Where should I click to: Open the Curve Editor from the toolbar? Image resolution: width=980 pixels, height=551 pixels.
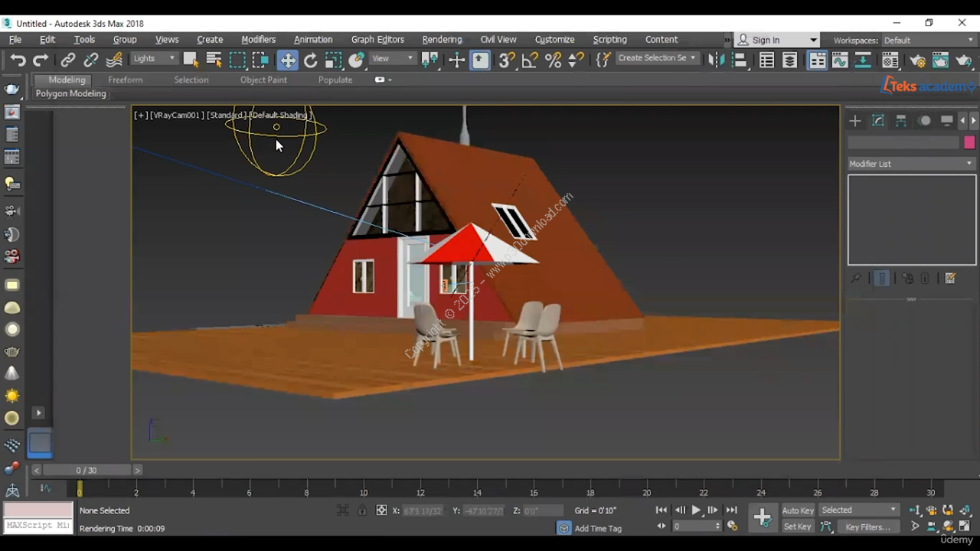tap(840, 60)
